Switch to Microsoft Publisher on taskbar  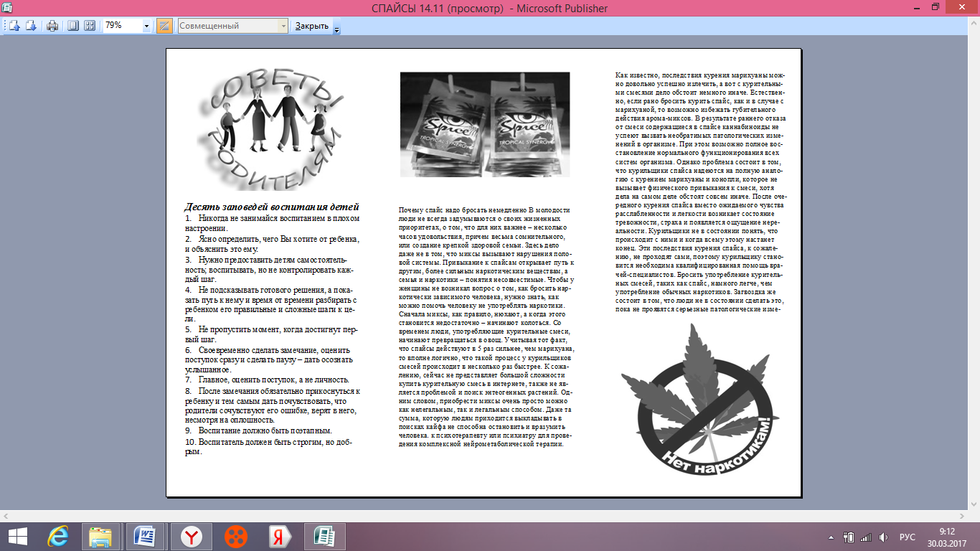click(x=324, y=537)
